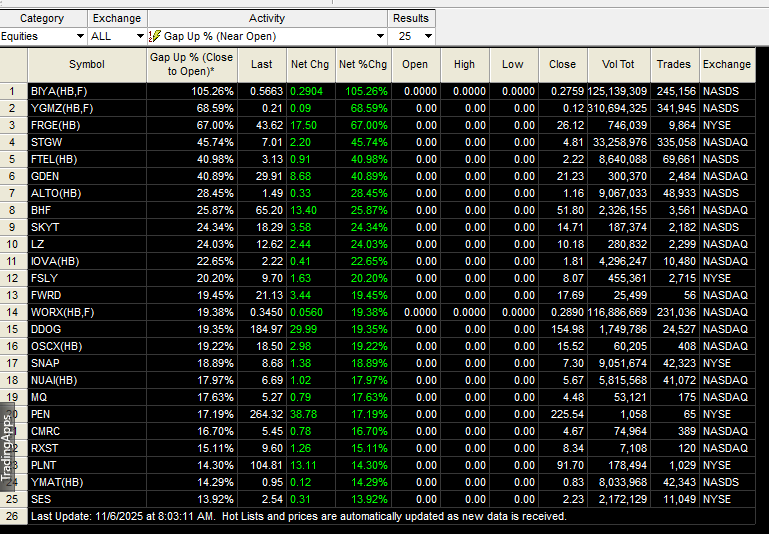Select the IOVA(HB) symbol
This screenshot has height=534, width=769.
click(55, 261)
